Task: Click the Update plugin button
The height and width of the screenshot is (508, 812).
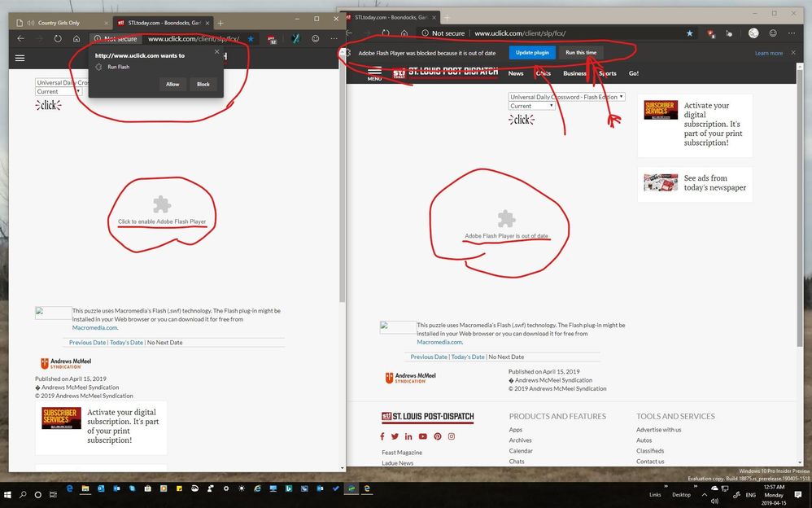Action: 532,52
